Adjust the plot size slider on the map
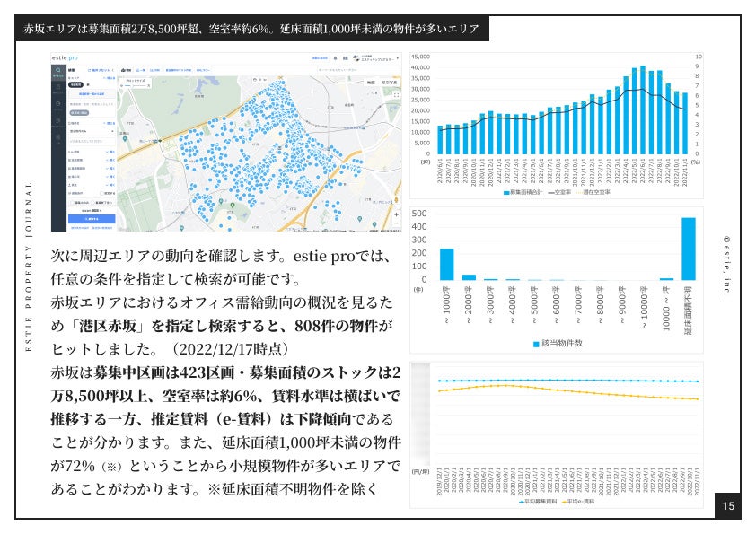 (133, 85)
